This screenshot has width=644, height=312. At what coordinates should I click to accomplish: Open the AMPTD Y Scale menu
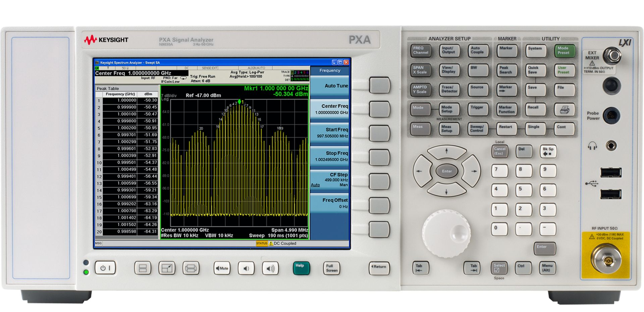(x=420, y=90)
